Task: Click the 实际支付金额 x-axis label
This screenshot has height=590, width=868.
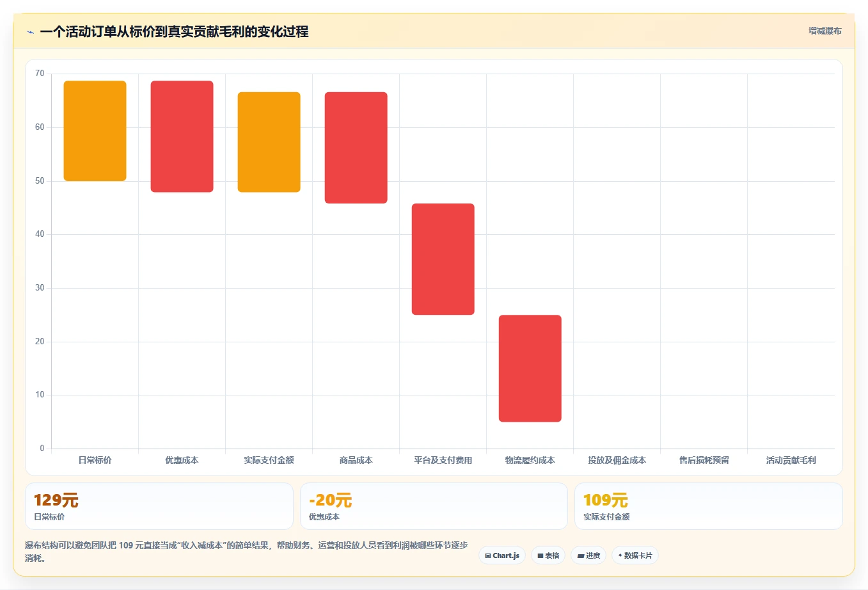Action: pos(269,460)
